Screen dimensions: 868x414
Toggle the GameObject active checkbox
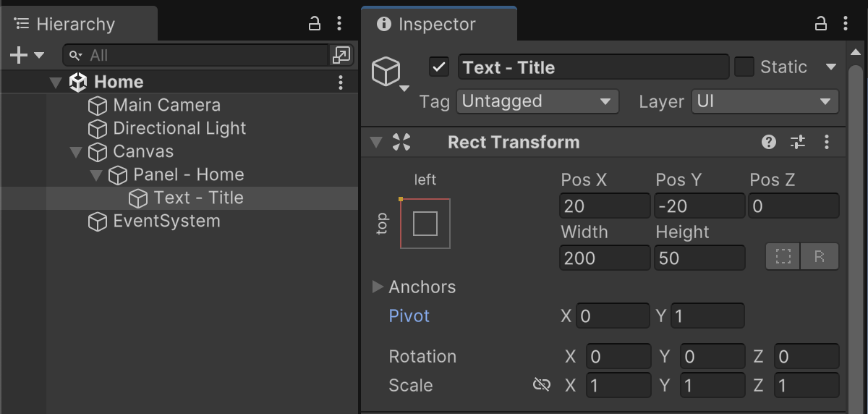coord(439,67)
